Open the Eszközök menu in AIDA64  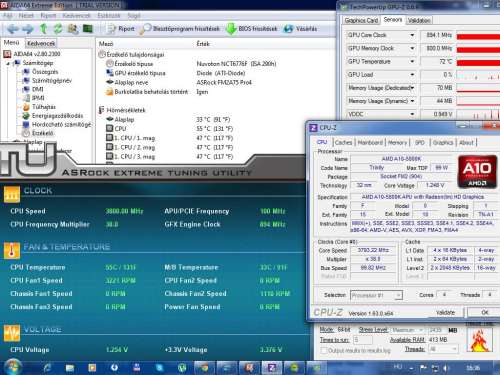109,15
